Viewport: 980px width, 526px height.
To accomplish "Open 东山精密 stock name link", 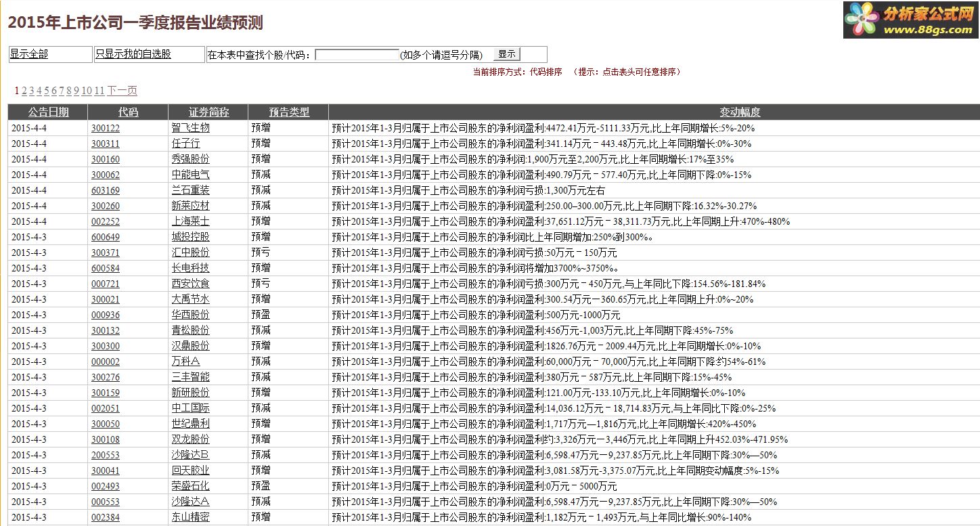I will click(191, 517).
